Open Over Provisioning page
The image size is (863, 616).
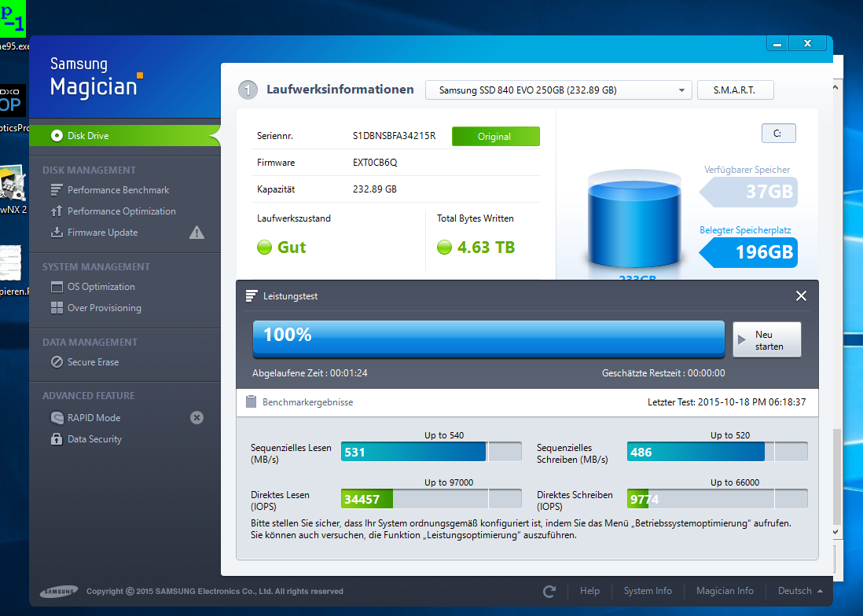coord(104,308)
